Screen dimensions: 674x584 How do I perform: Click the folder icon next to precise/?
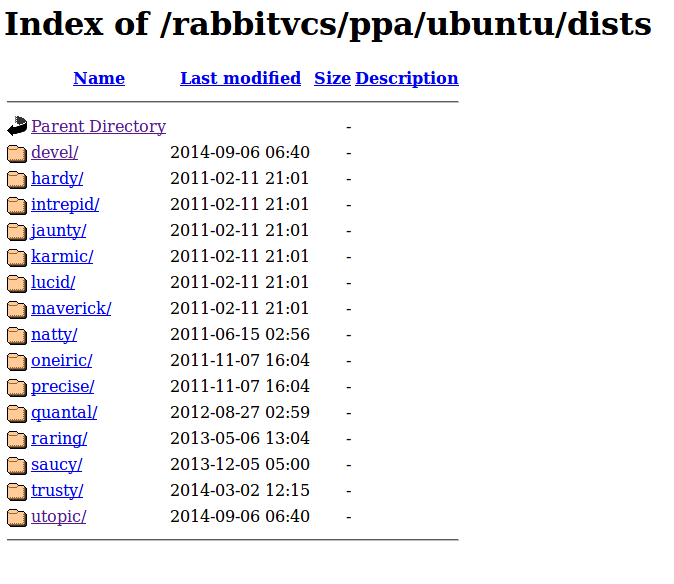17,387
